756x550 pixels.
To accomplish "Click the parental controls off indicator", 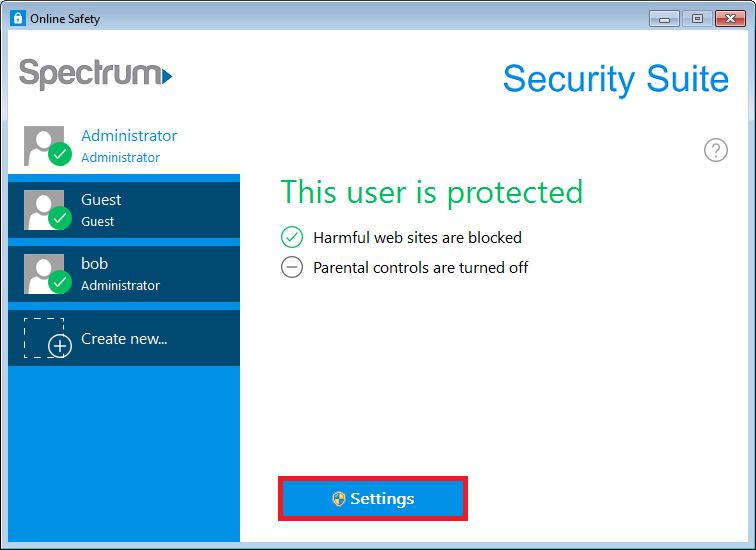I will pos(292,267).
